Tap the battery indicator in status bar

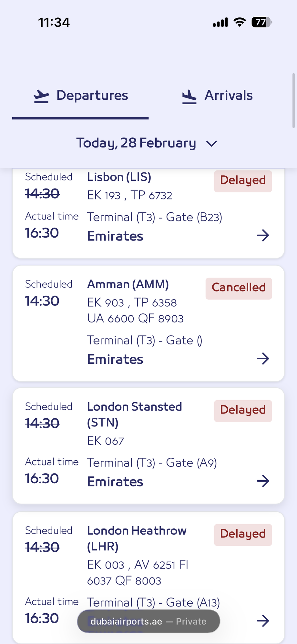coord(261,22)
